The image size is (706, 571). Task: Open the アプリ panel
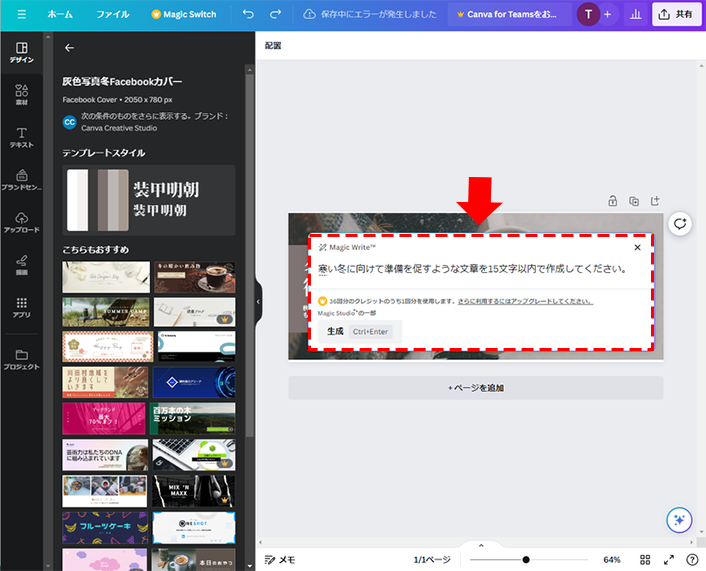(x=22, y=307)
